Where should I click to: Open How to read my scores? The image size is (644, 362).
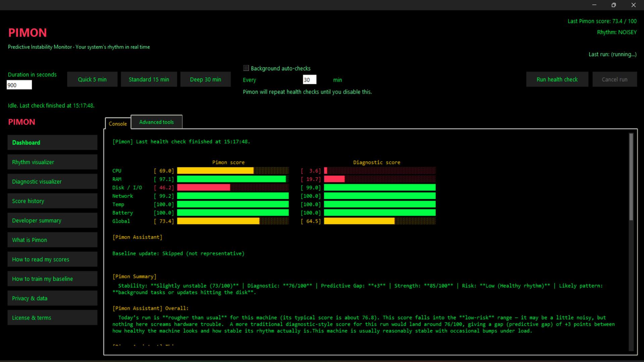point(52,259)
